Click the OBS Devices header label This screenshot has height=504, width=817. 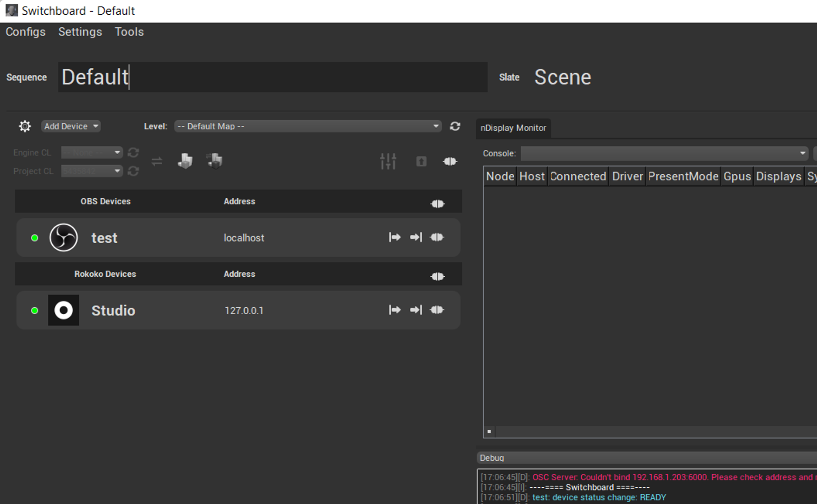(x=105, y=201)
